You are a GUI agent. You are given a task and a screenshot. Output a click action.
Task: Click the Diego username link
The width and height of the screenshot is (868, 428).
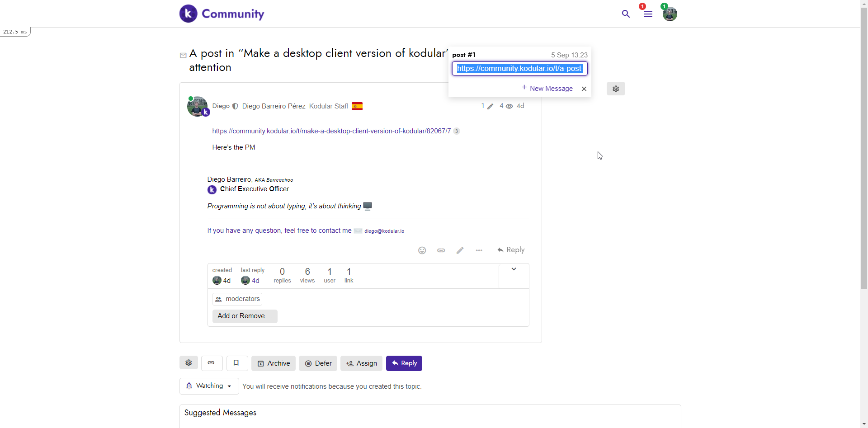pyautogui.click(x=221, y=106)
